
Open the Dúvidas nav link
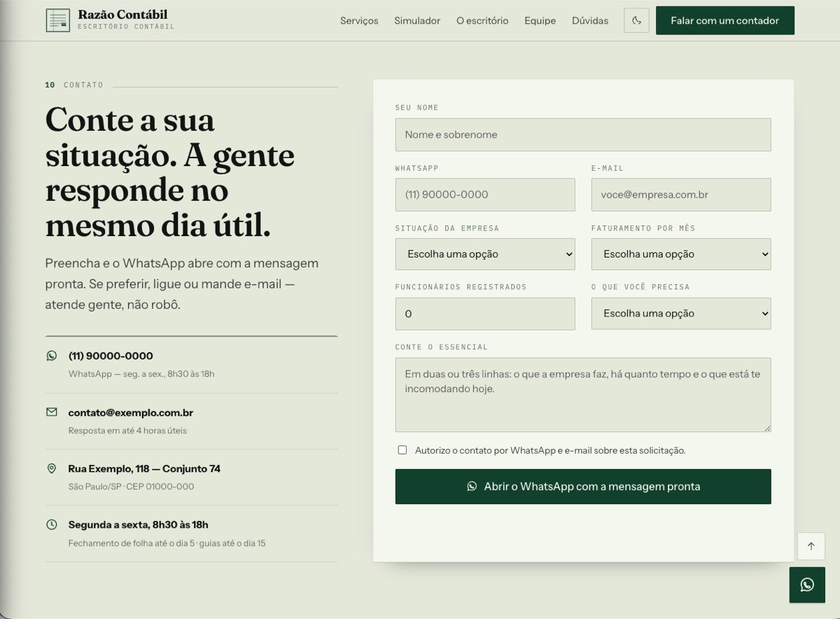tap(590, 20)
